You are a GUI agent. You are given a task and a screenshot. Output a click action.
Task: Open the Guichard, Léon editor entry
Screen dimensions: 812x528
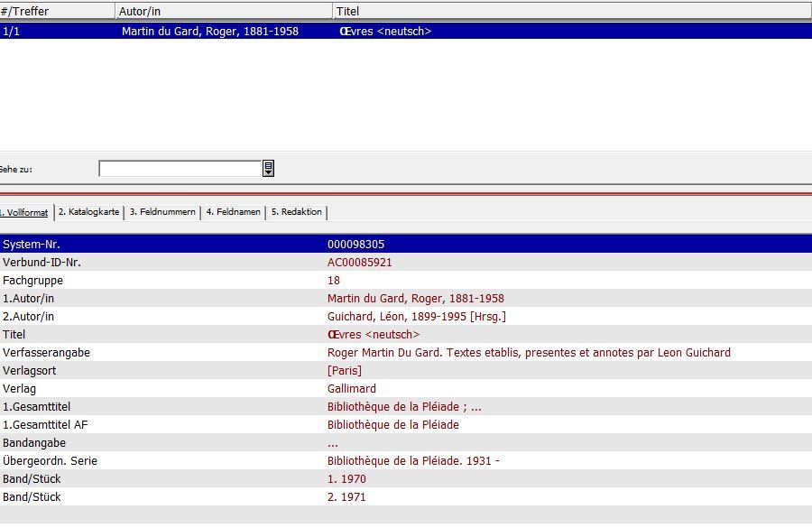416,317
